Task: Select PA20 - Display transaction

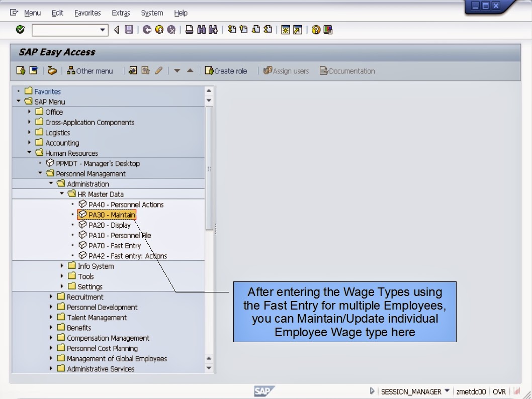Action: (x=105, y=225)
